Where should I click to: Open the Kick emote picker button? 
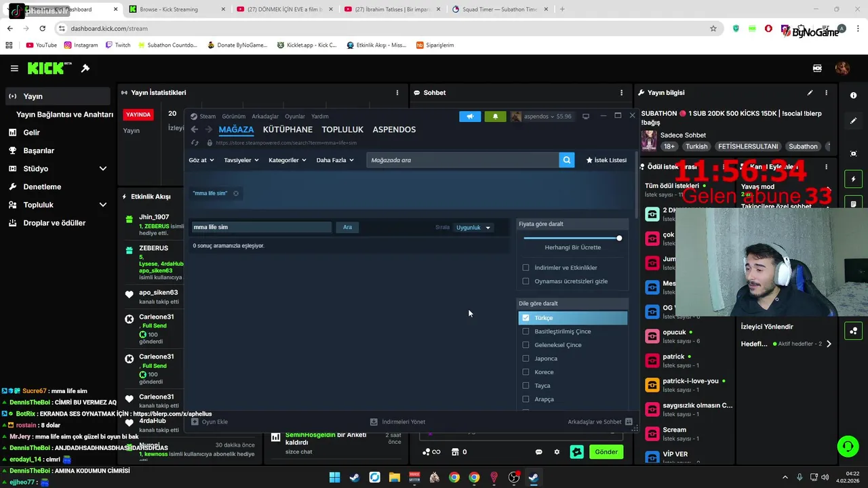(x=576, y=452)
